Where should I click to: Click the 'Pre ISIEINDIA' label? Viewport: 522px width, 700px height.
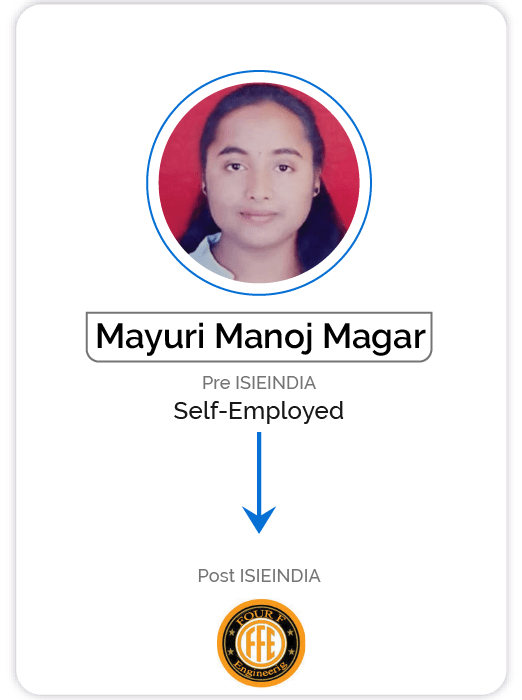pos(259,383)
